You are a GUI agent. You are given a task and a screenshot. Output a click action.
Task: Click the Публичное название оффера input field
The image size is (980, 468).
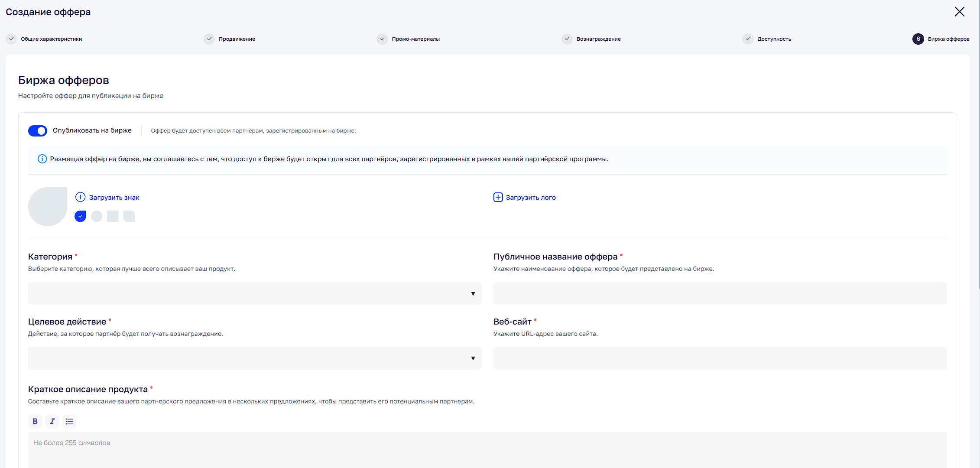(720, 293)
